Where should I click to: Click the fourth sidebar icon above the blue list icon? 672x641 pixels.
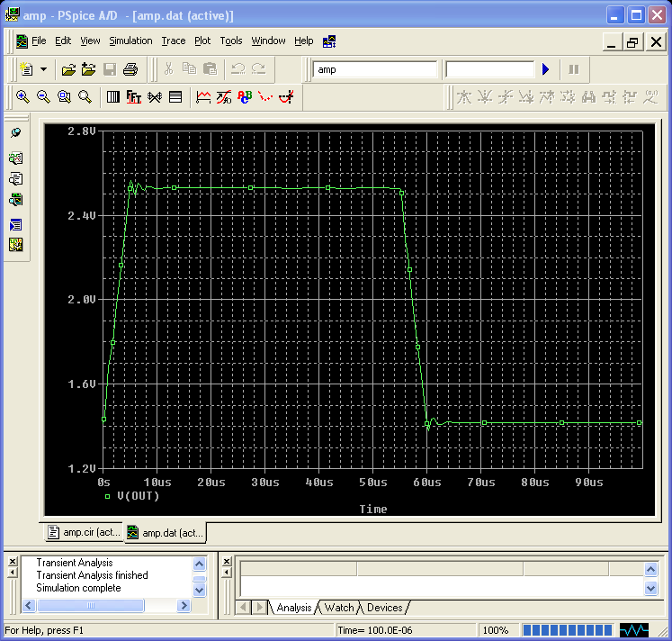(16, 199)
